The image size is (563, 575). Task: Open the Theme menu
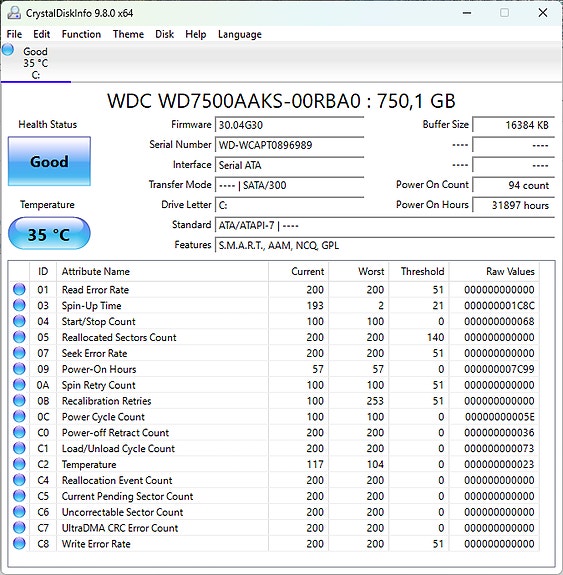tap(128, 34)
